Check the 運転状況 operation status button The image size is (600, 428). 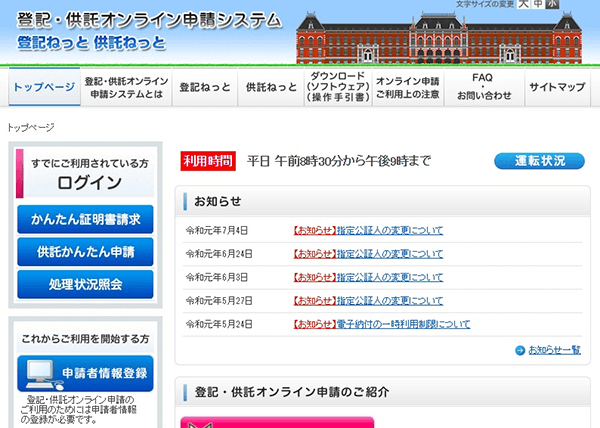click(x=539, y=161)
